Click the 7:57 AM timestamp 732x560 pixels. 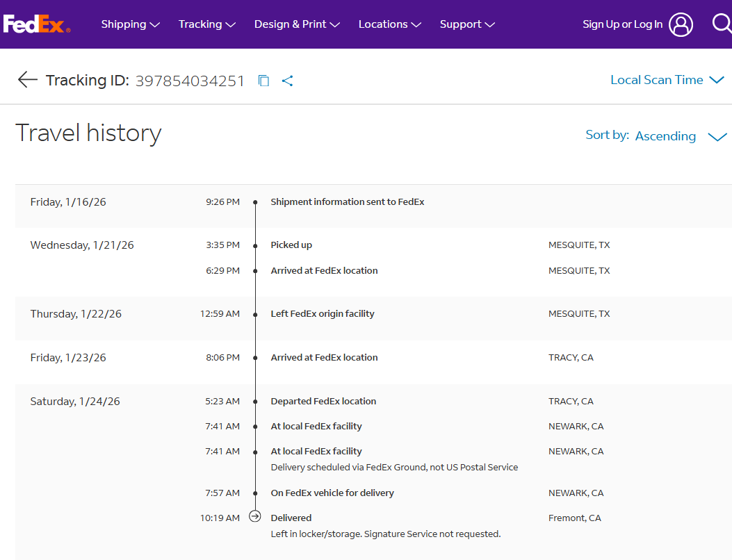click(x=222, y=493)
